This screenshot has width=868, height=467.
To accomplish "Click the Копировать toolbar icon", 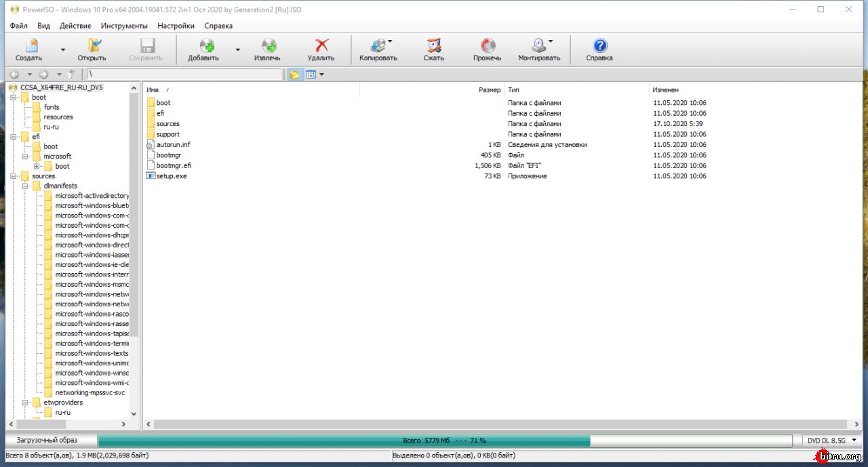I will (x=378, y=45).
